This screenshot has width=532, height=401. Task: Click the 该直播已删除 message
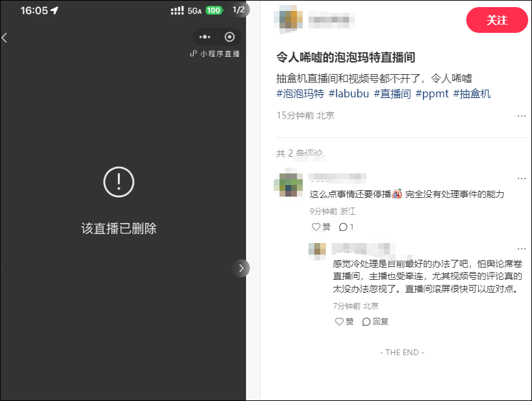coord(119,228)
